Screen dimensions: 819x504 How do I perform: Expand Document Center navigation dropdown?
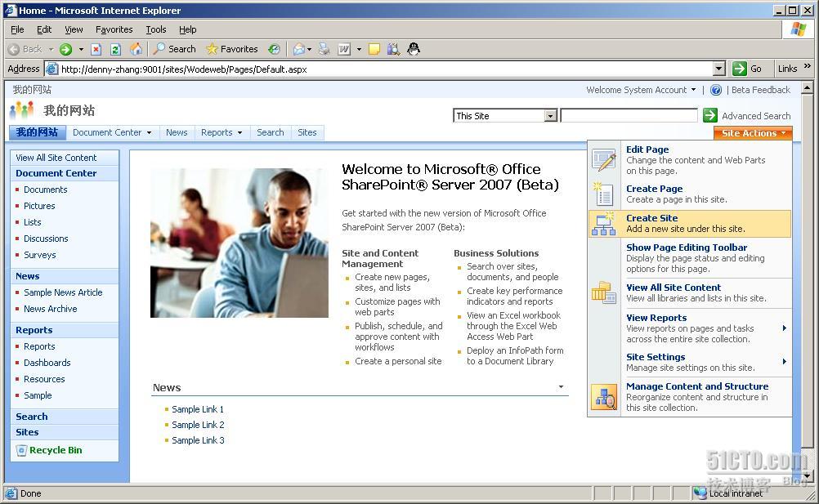[149, 132]
